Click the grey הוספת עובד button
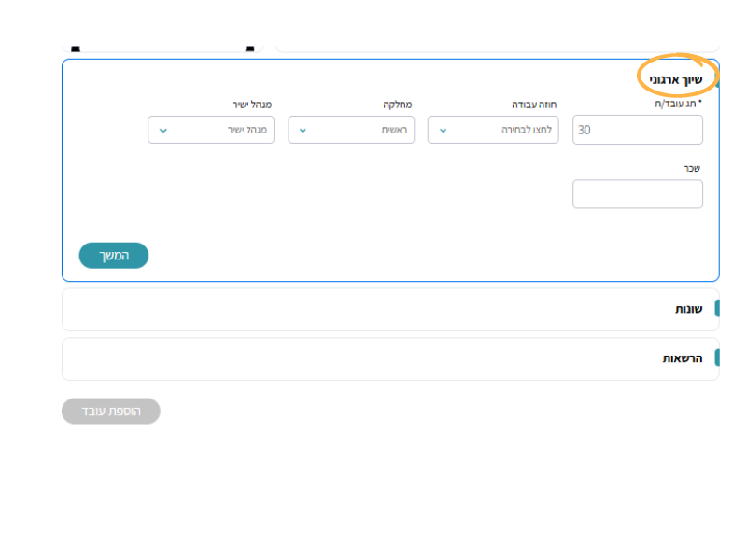 (x=111, y=412)
